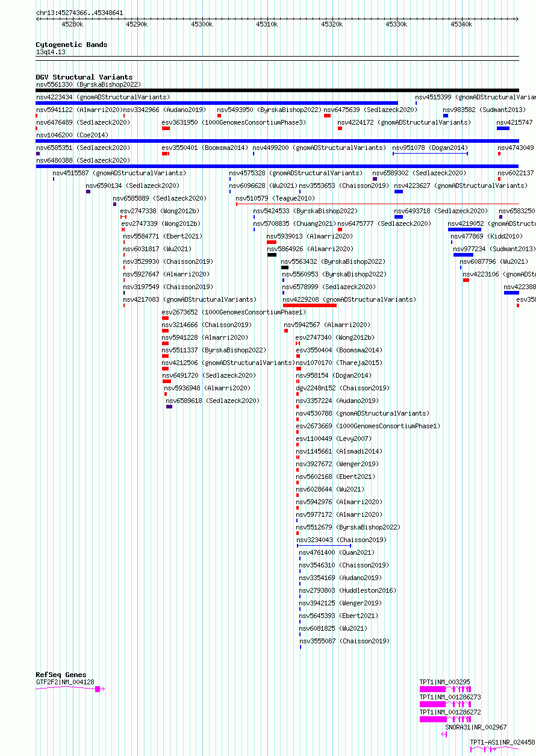The image size is (536, 756).
Task: Click the SNORA31|NR_002967 gene label
Action: (476, 727)
